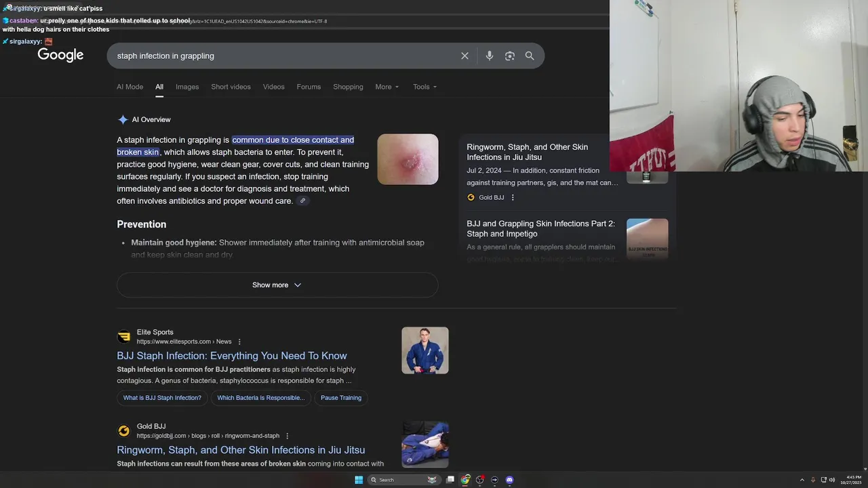868x488 pixels.
Task: Open OBS Studio from the taskbar
Action: click(480, 480)
